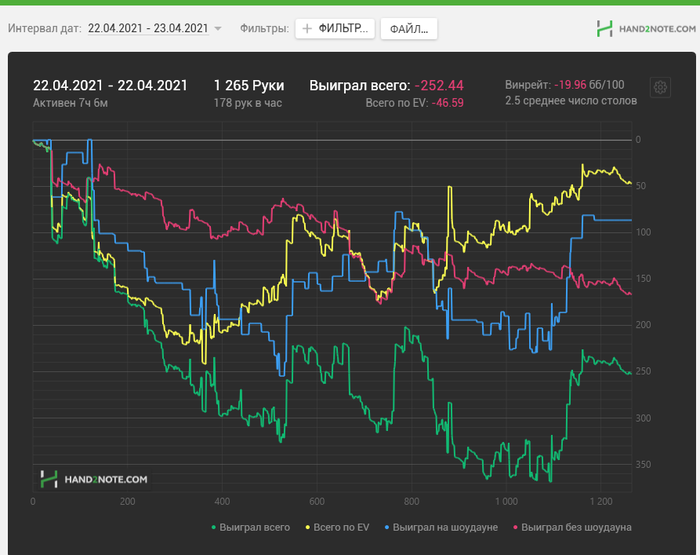Screen dimensions: 700x555
Task: Click the y-axis label 350
Action: pyautogui.click(x=643, y=465)
